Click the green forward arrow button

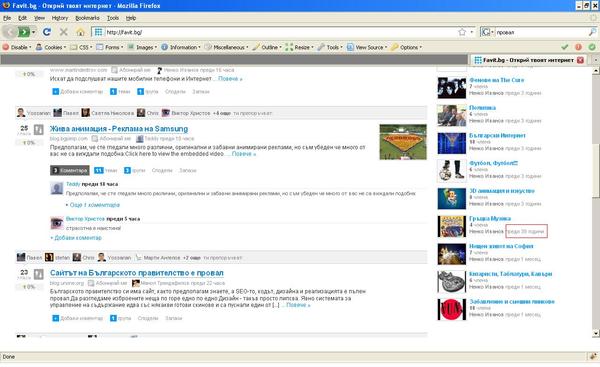pyautogui.click(x=24, y=32)
